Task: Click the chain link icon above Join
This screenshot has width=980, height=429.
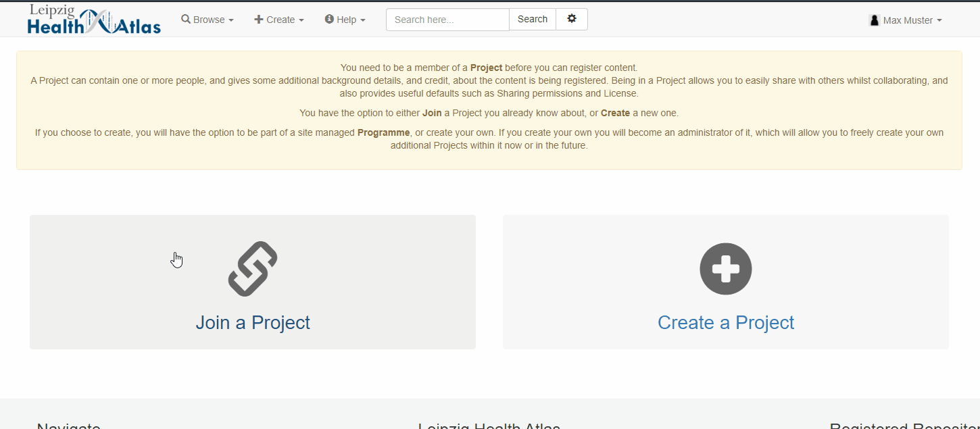Action: [x=253, y=269]
